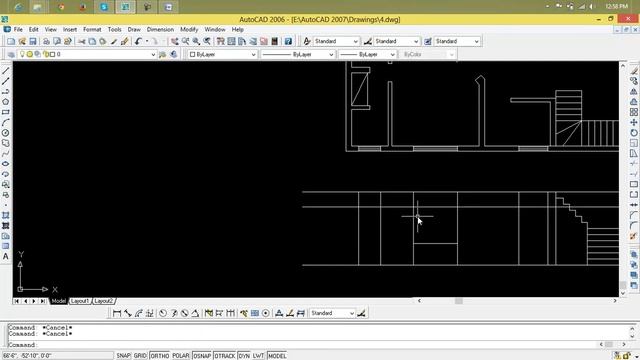Screen dimensions: 640x360
Task: Click the Save drawing icon
Action: point(33,41)
